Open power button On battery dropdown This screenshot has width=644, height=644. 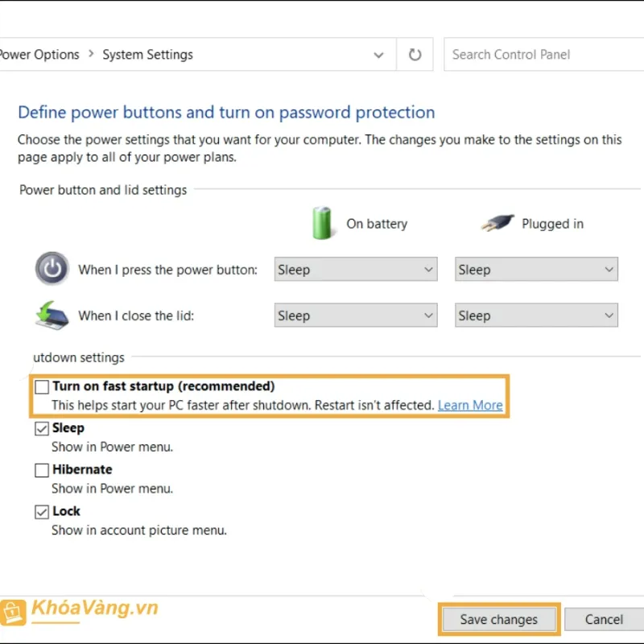click(x=355, y=270)
